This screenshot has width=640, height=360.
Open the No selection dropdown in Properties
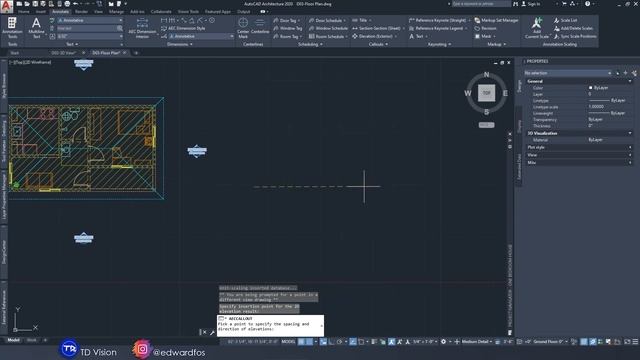click(568, 73)
